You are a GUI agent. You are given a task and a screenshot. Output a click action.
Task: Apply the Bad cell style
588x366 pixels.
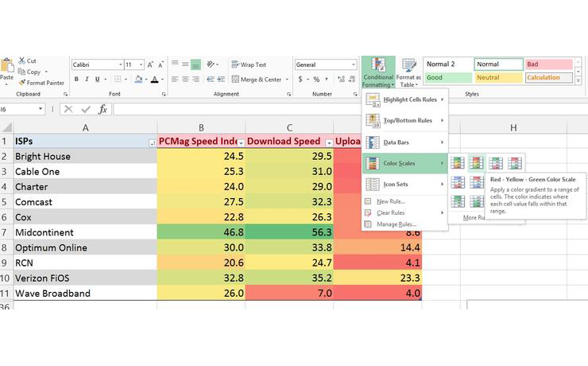[x=548, y=64]
